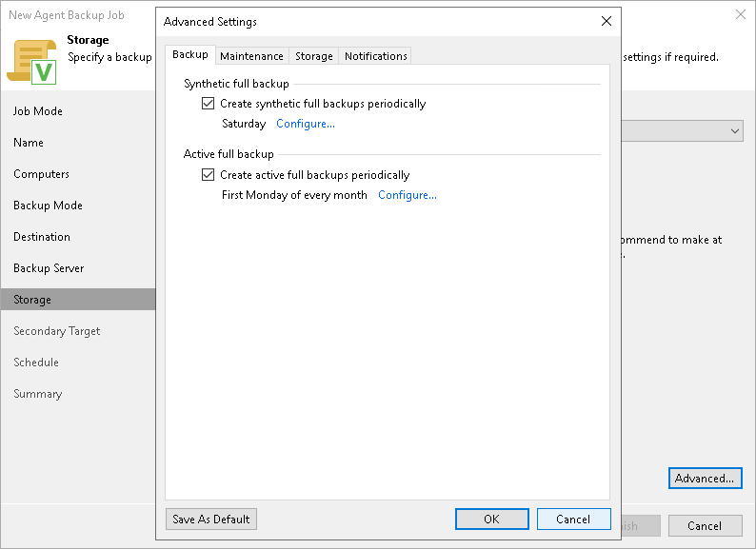Click the 'Synthetic full backup' group heading
Screen dimensions: 756x549
236,84
